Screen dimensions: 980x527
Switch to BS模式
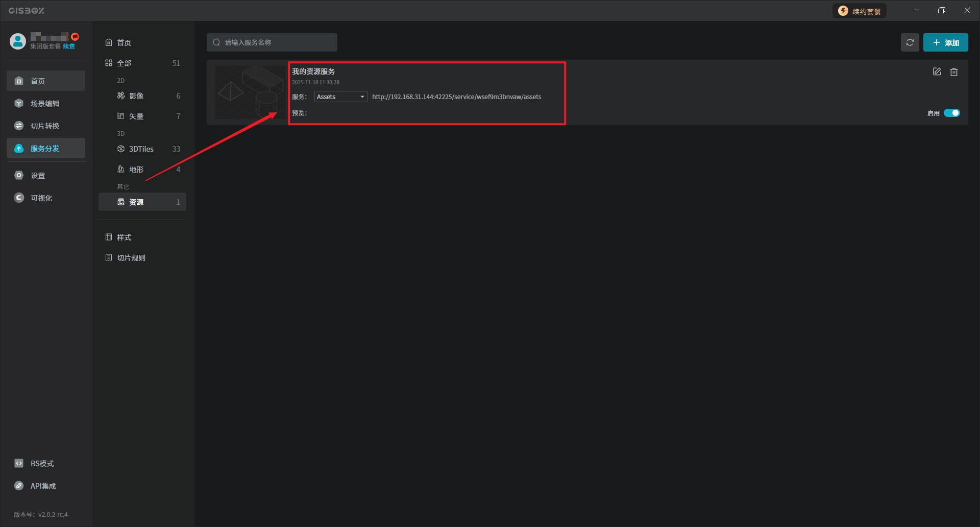click(42, 464)
